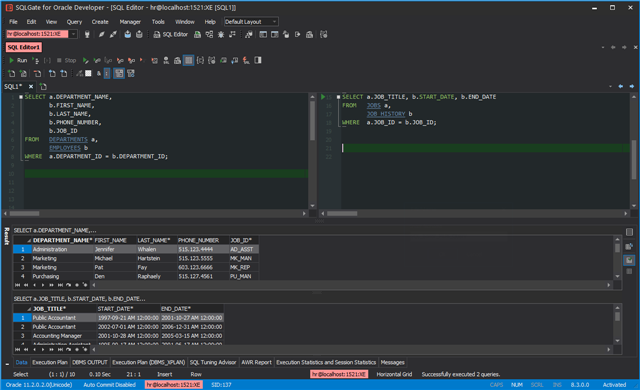The image size is (640, 390).
Task: Toggle the split editor panel icon
Action: (x=258, y=60)
